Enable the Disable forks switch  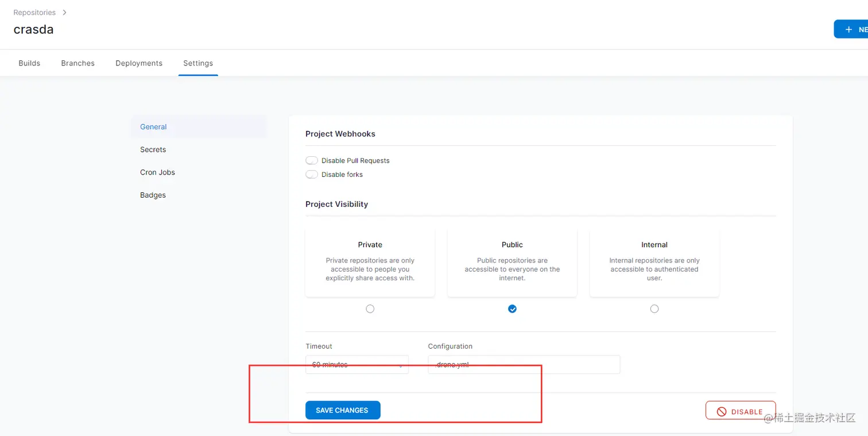[x=312, y=175]
